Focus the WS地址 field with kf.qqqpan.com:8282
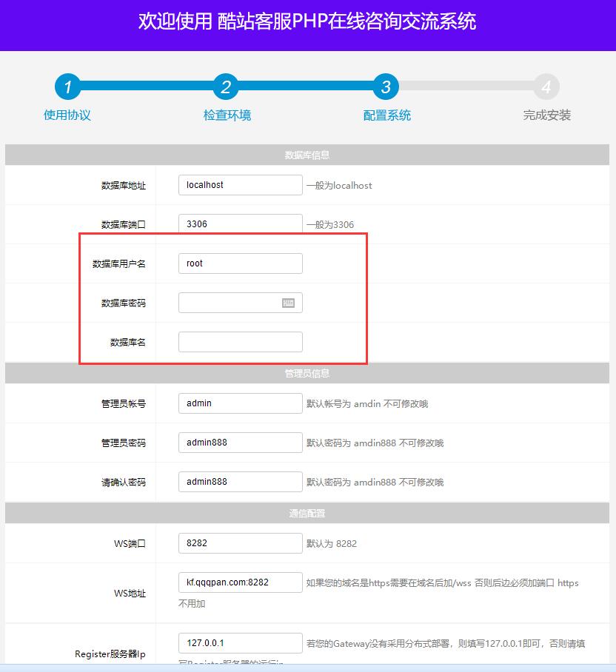This screenshot has width=616, height=672. tap(240, 582)
